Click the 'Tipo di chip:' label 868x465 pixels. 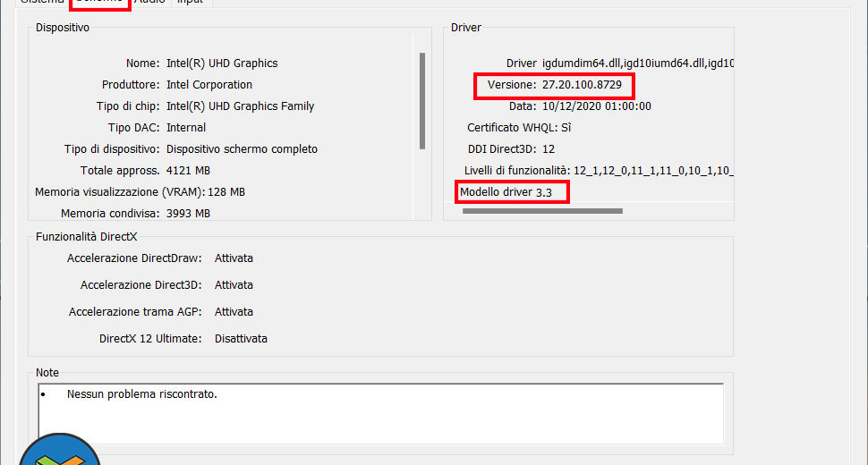128,106
